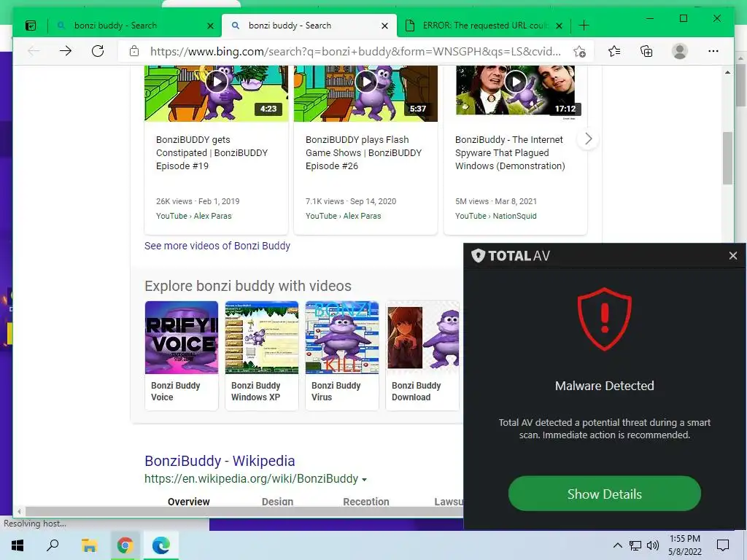Image resolution: width=747 pixels, height=560 pixels.
Task: Click the volume speaker tray icon
Action: 653,545
